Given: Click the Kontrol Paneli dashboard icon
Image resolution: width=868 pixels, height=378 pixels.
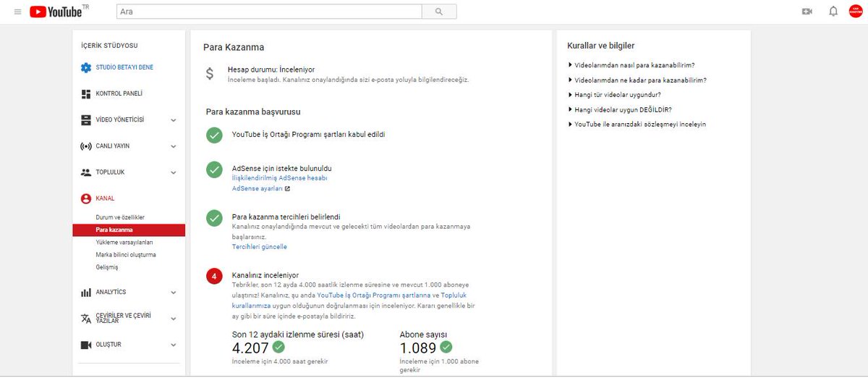Looking at the screenshot, I should (86, 93).
